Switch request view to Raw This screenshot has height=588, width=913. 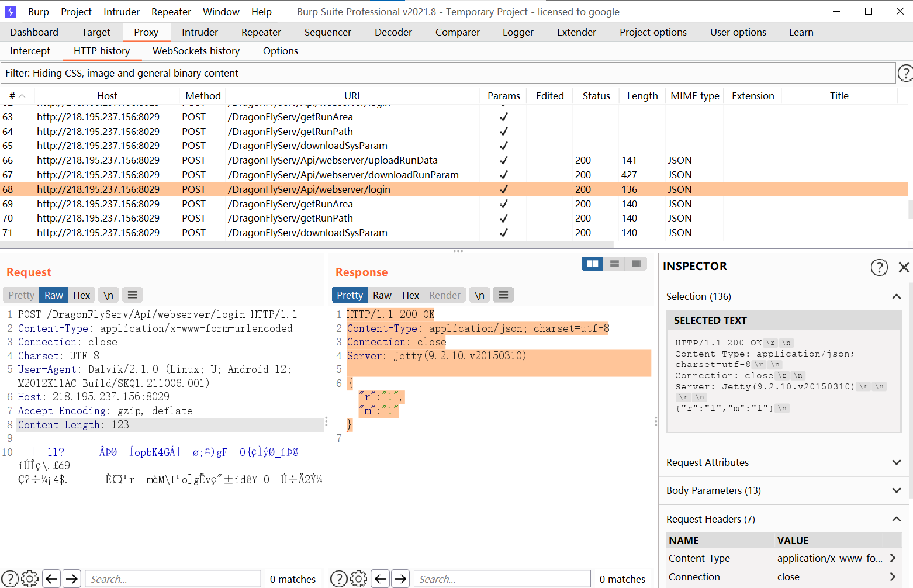[54, 295]
